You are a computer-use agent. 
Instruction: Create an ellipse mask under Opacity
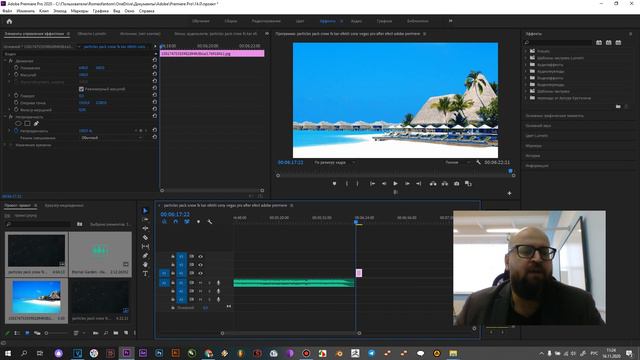click(x=18, y=123)
